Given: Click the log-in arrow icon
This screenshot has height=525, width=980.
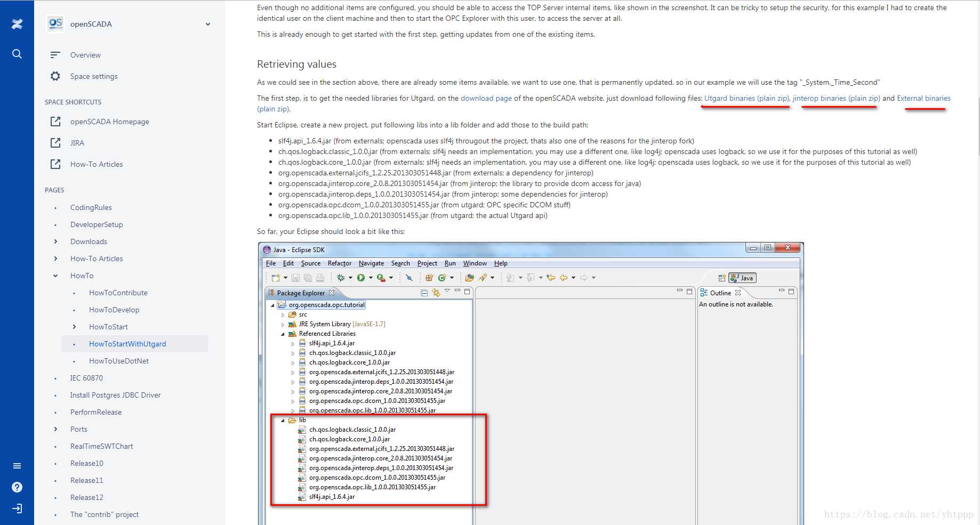Looking at the screenshot, I should point(17,508).
